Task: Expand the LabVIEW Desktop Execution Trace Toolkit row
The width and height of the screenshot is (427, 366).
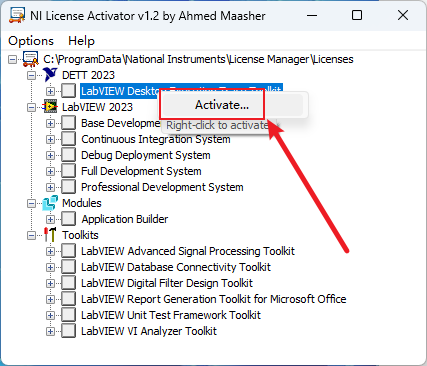Action: point(50,91)
